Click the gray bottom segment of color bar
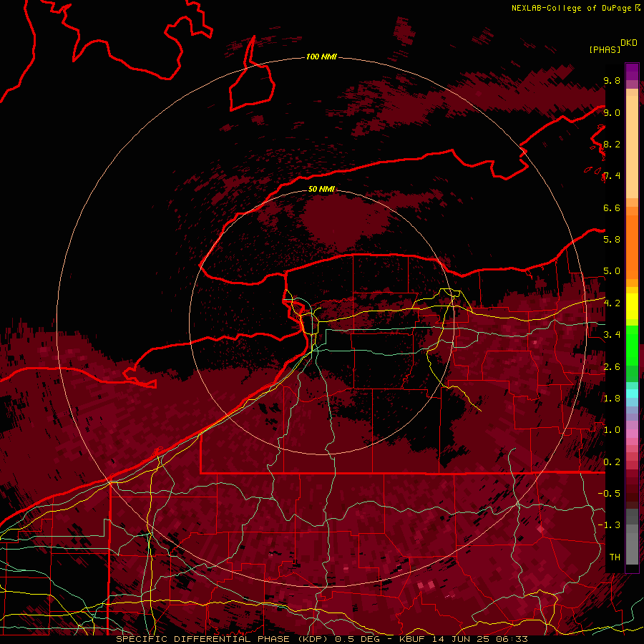The image size is (644, 644). (632, 545)
